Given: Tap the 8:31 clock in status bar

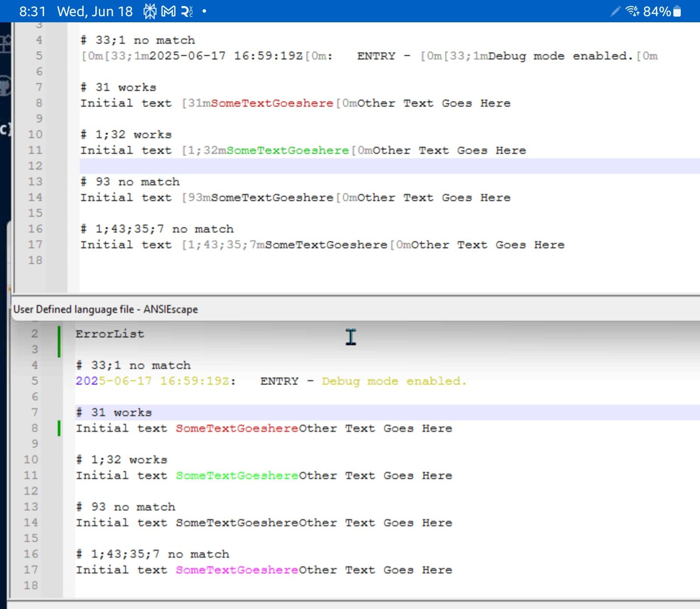Looking at the screenshot, I should point(32,11).
